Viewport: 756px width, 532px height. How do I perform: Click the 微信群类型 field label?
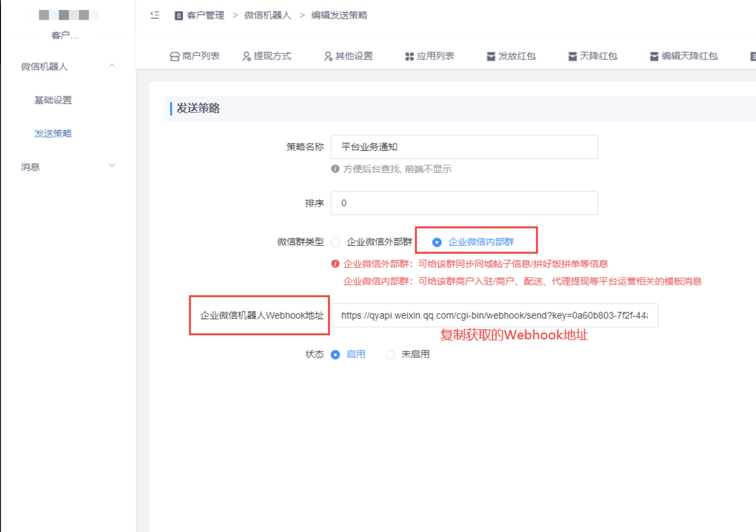point(301,242)
